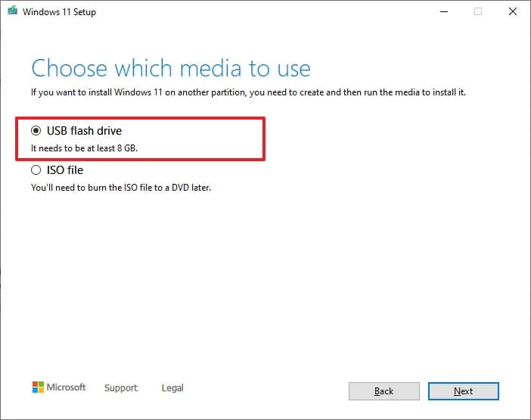The image size is (531, 420).
Task: Click the "Choose which media to use" heading
Action: (171, 68)
